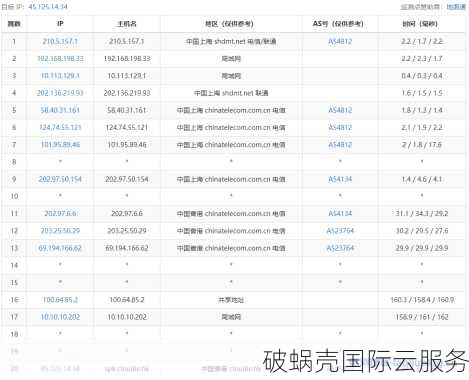Select time value 2.1 / 1.9 / 2.2
The width and height of the screenshot is (469, 380).
pos(422,128)
